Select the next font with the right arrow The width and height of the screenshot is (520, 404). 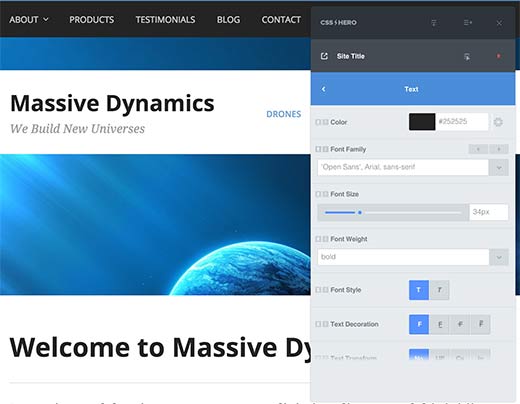[499, 149]
